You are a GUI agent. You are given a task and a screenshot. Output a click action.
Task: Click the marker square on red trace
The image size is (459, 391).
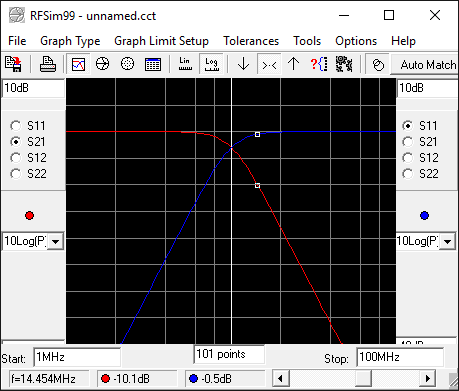coord(257,185)
